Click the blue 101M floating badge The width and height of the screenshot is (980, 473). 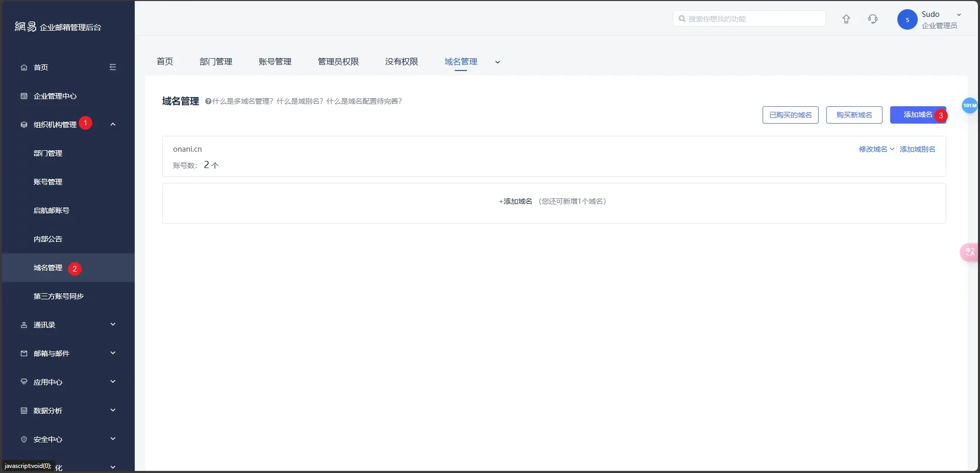point(969,106)
